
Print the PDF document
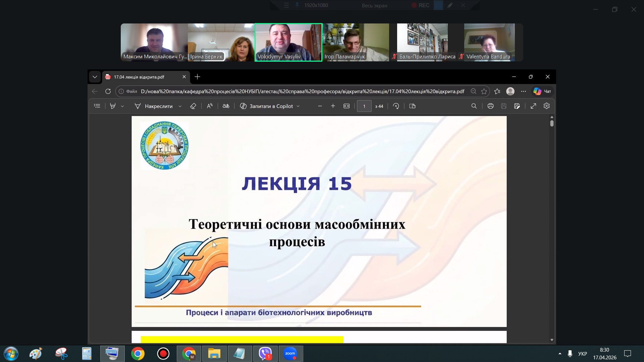coord(490,106)
